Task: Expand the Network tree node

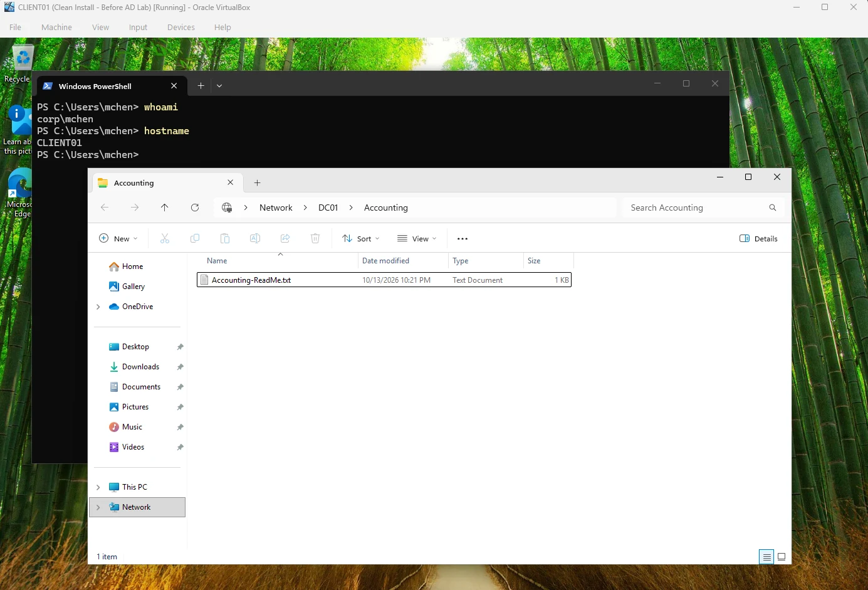Action: click(98, 507)
